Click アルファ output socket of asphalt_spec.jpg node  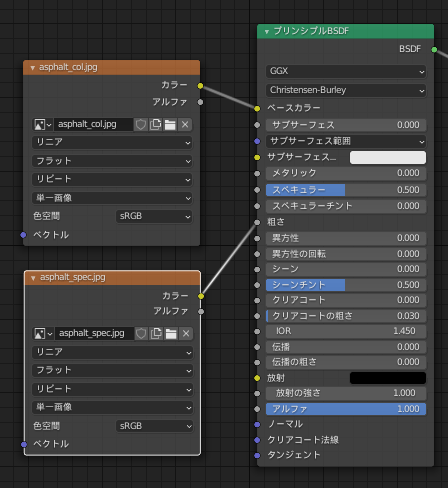[x=201, y=312]
